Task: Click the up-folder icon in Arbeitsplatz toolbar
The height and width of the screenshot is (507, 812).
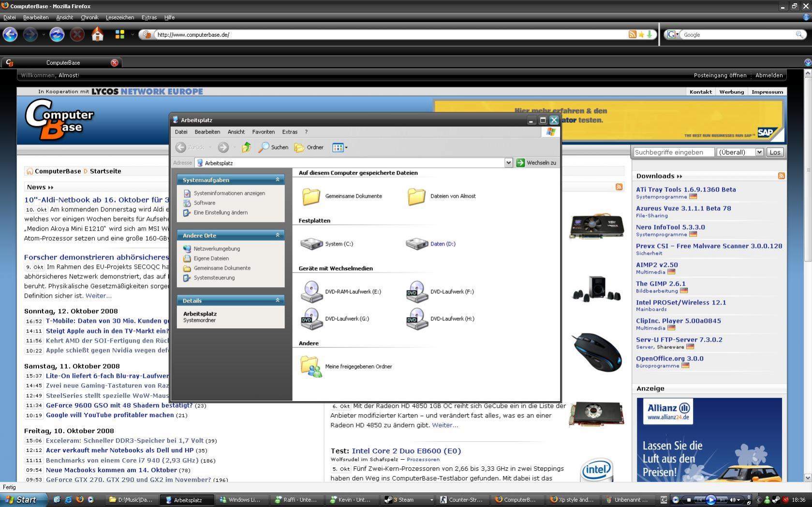Action: 246,147
